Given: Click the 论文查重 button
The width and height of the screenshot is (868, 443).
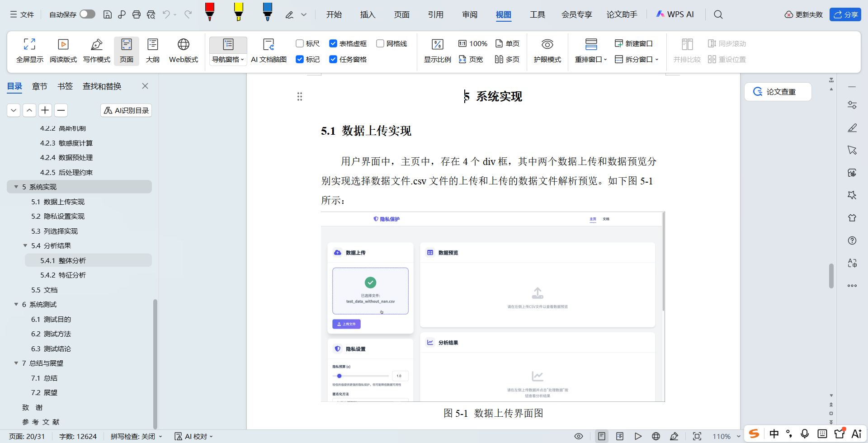Looking at the screenshot, I should (x=778, y=92).
